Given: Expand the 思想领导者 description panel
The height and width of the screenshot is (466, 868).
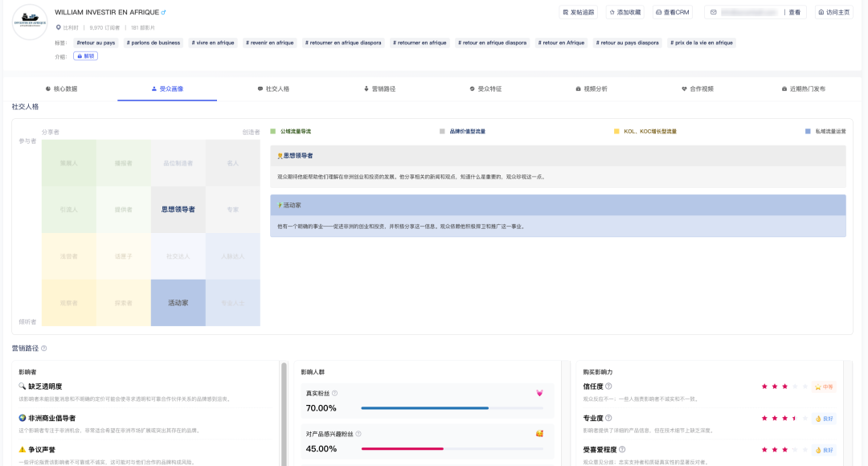Looking at the screenshot, I should coord(558,155).
